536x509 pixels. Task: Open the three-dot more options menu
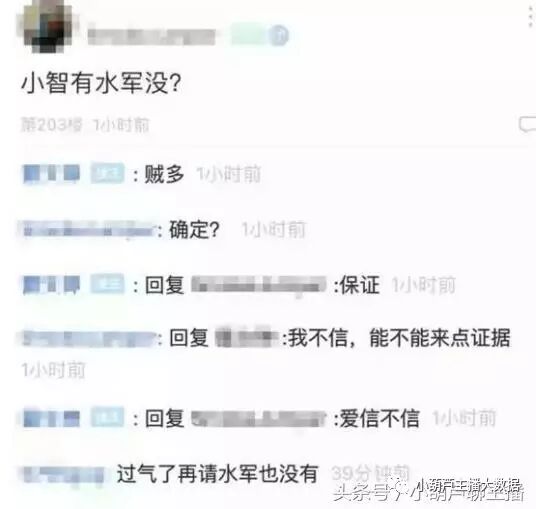[532, 15]
